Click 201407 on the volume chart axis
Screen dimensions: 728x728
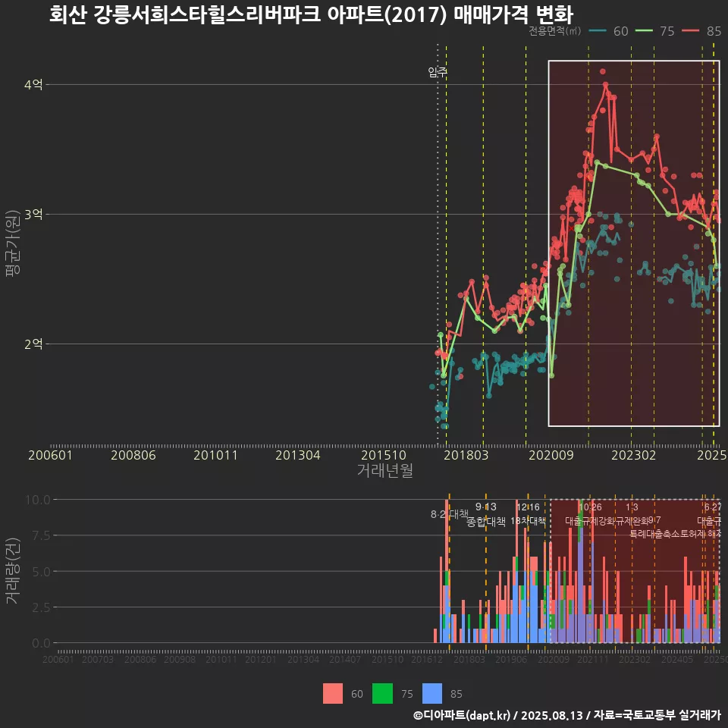point(345,659)
